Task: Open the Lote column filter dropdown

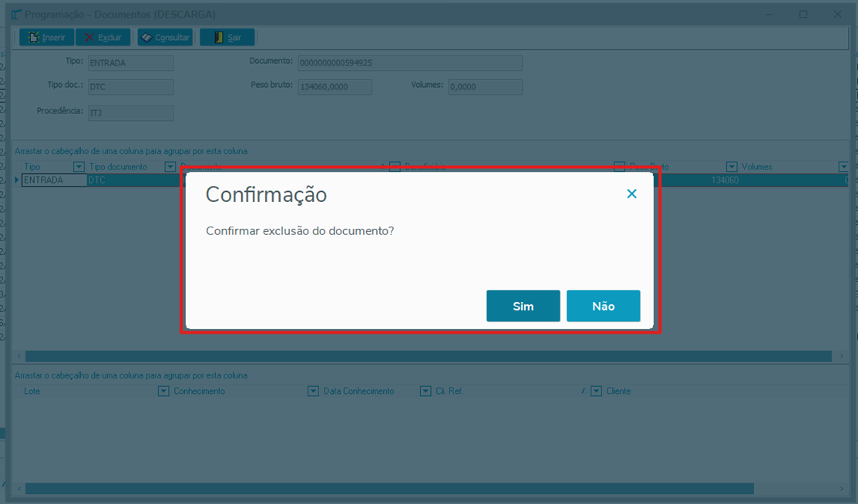Action: pyautogui.click(x=163, y=391)
